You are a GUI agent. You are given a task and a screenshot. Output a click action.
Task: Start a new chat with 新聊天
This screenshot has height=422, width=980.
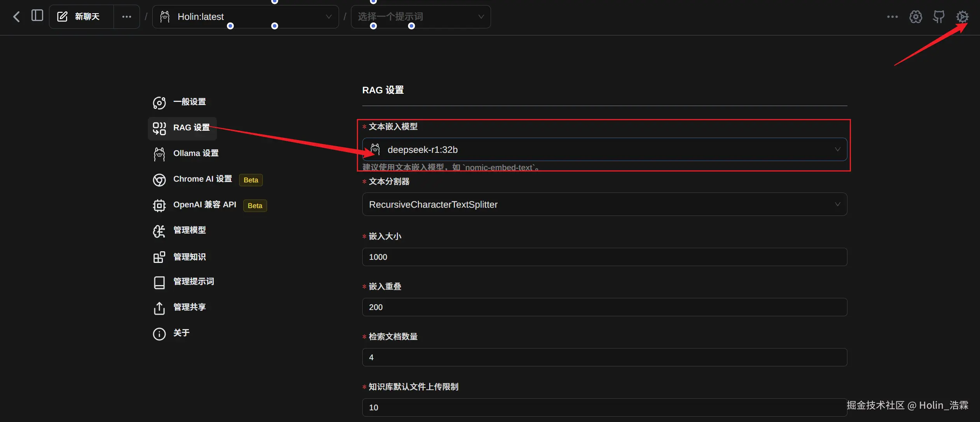[x=81, y=17]
